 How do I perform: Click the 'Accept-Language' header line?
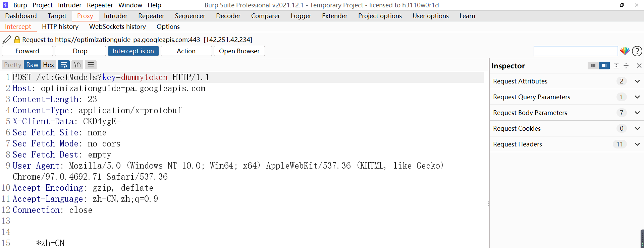85,199
